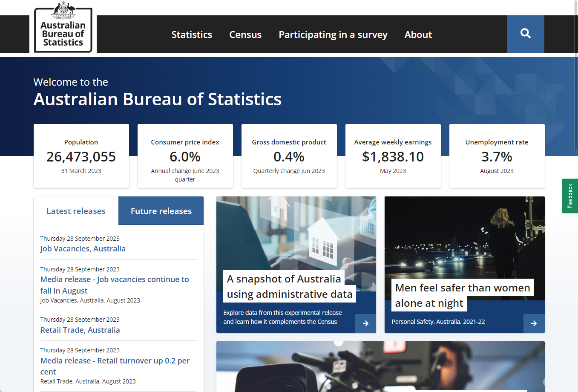The height and width of the screenshot is (392, 578).
Task: Open Retail Trade, Australia release
Action: pyautogui.click(x=80, y=330)
